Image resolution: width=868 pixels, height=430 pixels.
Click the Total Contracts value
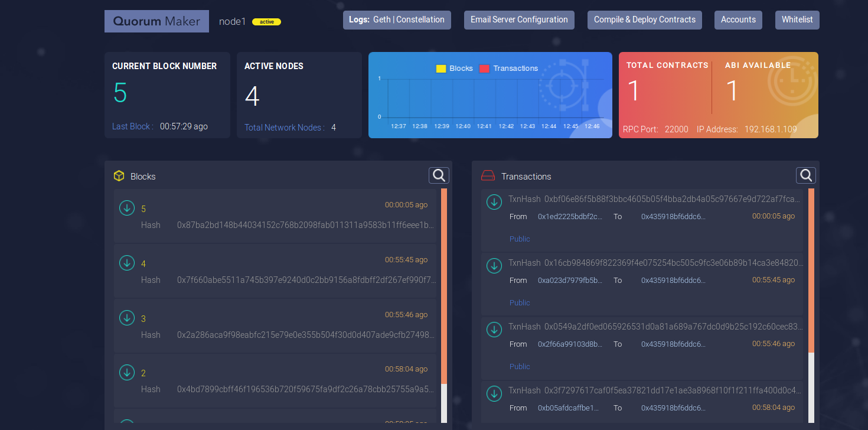pyautogui.click(x=634, y=91)
